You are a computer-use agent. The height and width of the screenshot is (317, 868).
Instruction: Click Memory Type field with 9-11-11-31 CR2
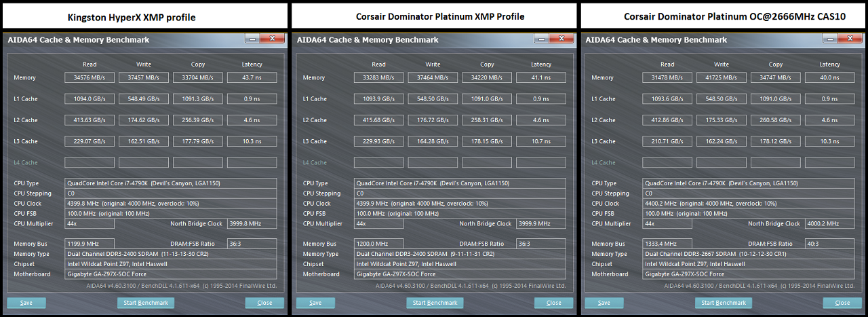[460, 254]
